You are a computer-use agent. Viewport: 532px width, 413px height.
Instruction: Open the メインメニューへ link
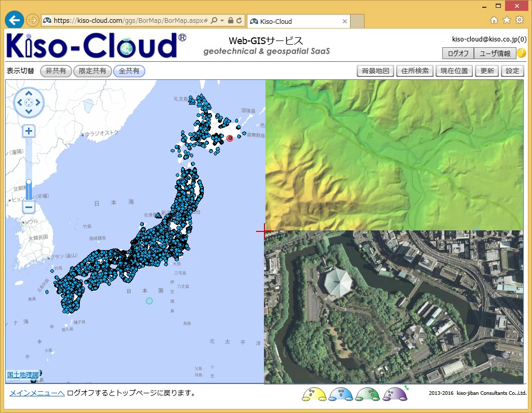coord(37,393)
